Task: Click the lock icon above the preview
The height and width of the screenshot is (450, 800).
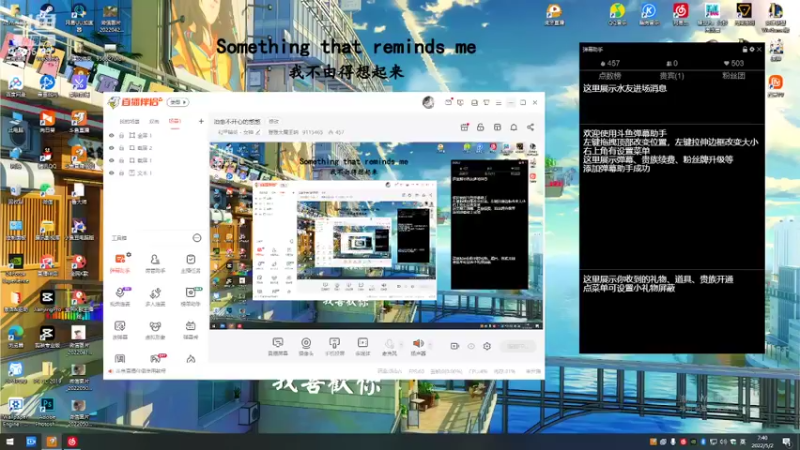Action: pos(481,127)
